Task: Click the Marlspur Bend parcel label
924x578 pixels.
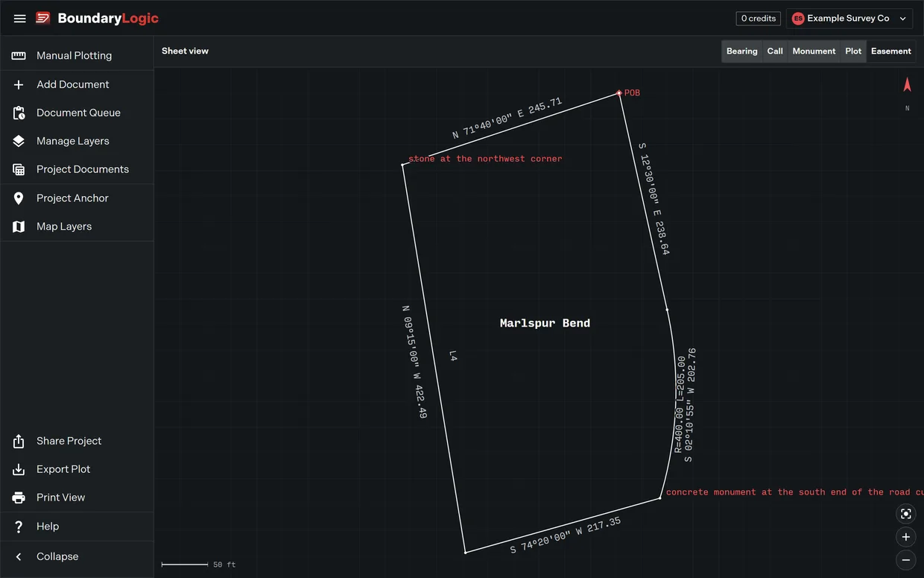Action: point(545,324)
